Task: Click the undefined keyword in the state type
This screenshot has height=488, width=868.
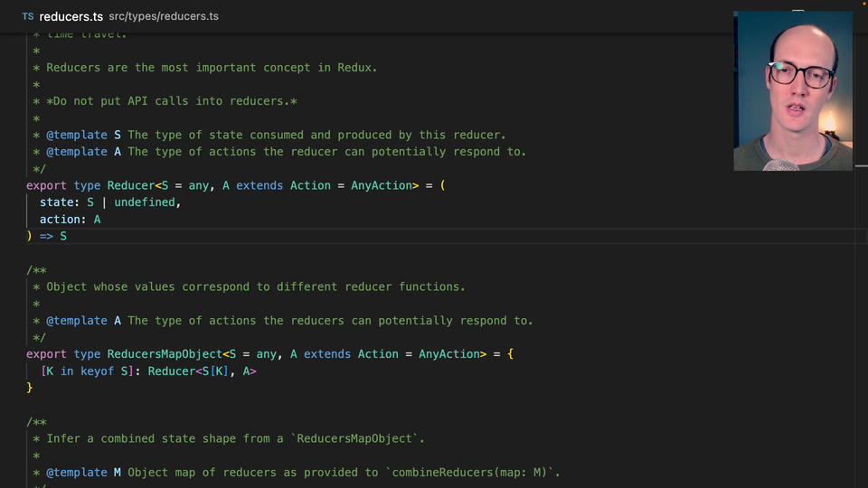Action: [x=144, y=202]
